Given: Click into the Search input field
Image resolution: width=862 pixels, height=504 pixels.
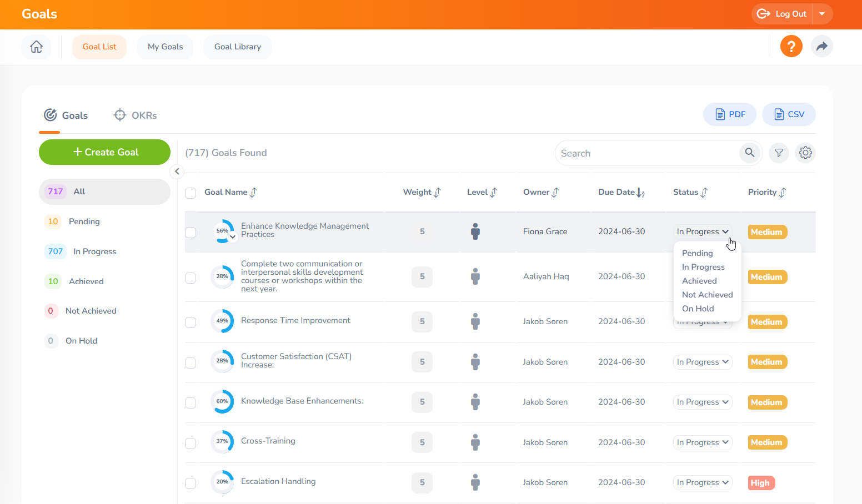Looking at the screenshot, I should point(647,153).
